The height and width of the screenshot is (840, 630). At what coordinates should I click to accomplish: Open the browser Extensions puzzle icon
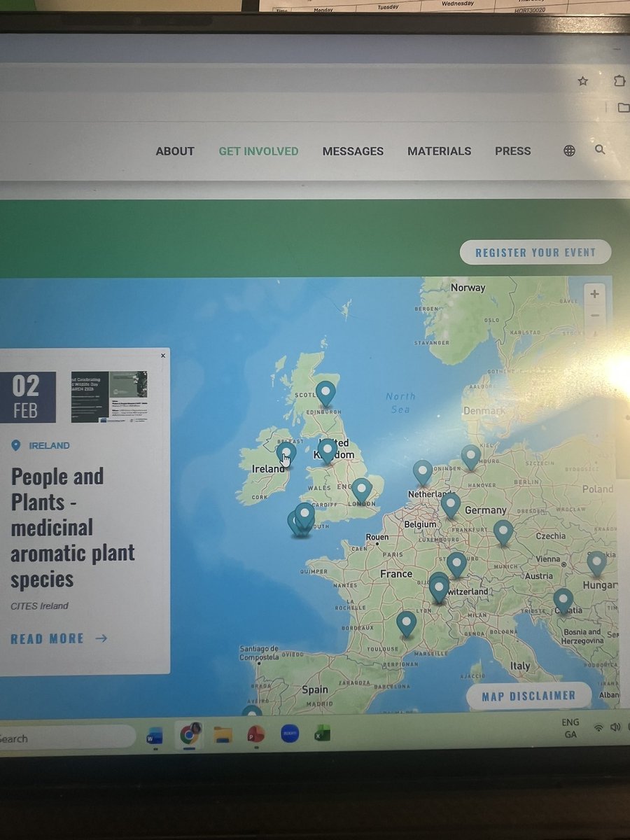coord(619,81)
